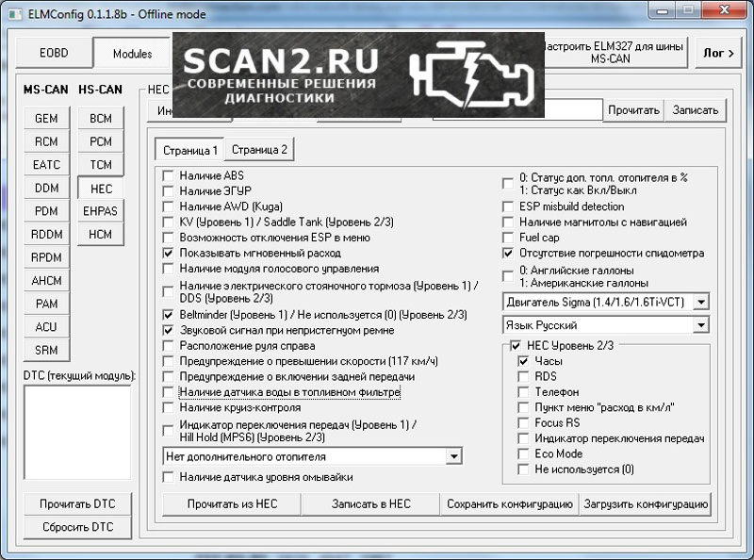Click Прочитать из HEC

coord(232,503)
